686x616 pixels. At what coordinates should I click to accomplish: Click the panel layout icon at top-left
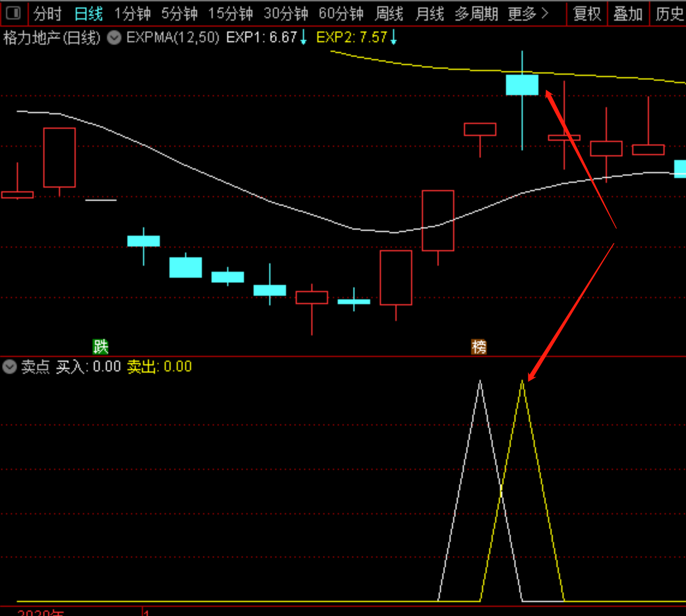pyautogui.click(x=13, y=13)
